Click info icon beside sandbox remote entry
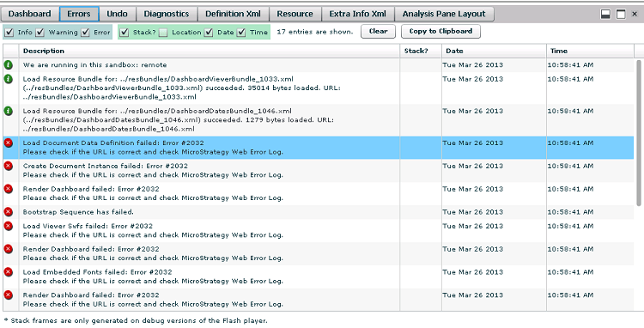Viewport: 644px width, 328px height. (x=9, y=64)
